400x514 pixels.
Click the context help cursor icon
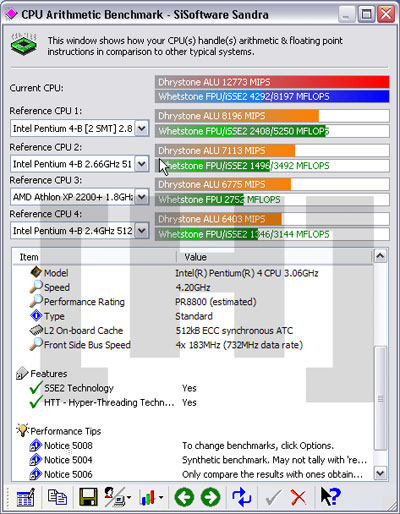tap(330, 497)
